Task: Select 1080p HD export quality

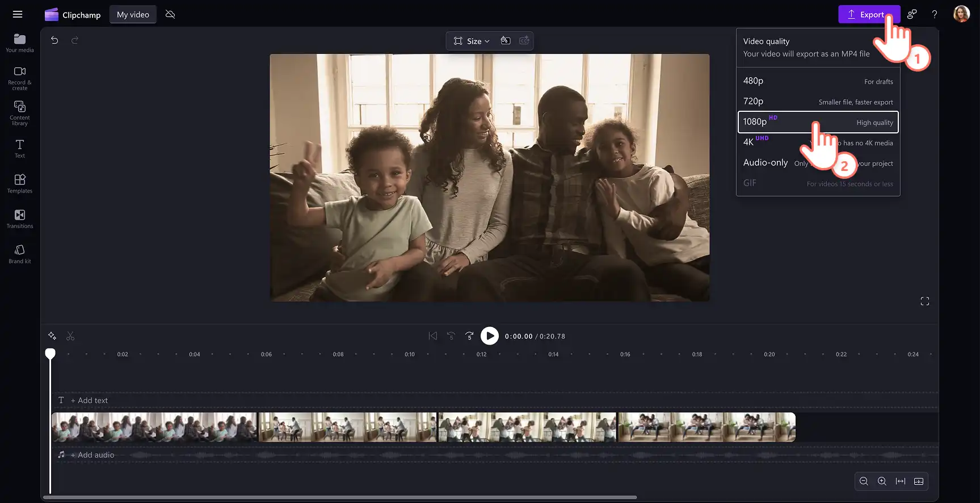Action: (818, 122)
